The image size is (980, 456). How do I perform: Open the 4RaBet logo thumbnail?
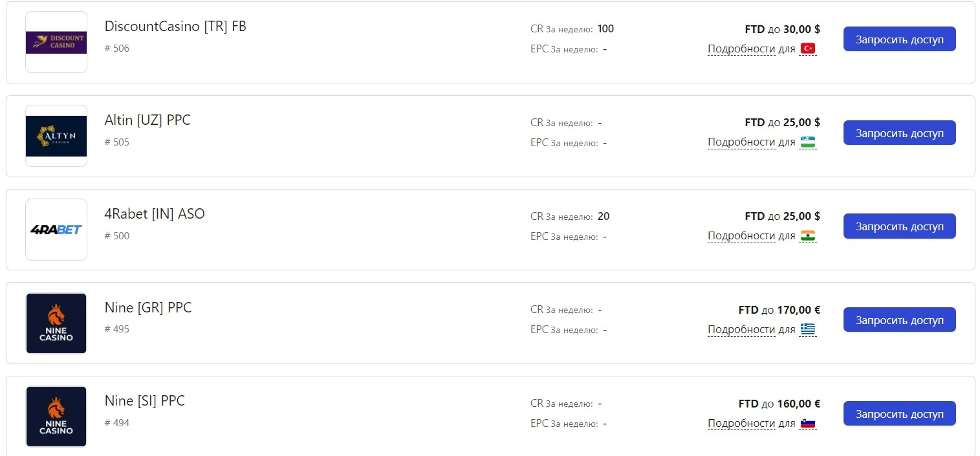coord(56,230)
